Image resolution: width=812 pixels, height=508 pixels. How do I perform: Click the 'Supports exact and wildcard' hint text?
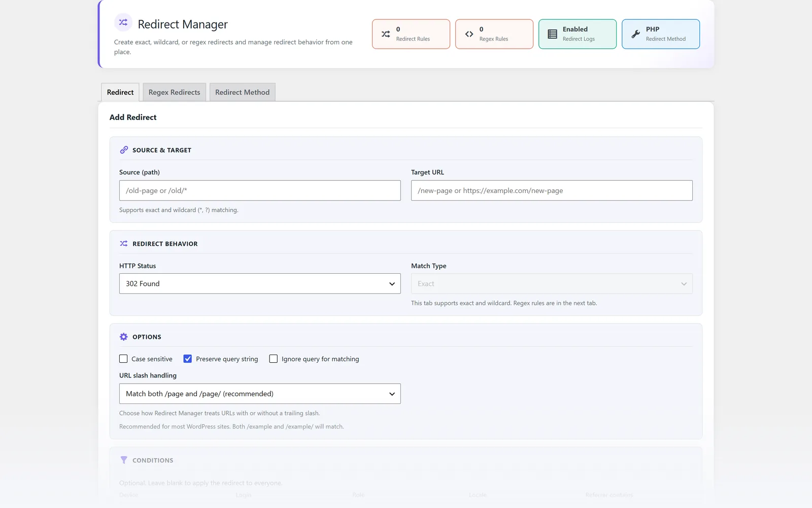click(179, 210)
